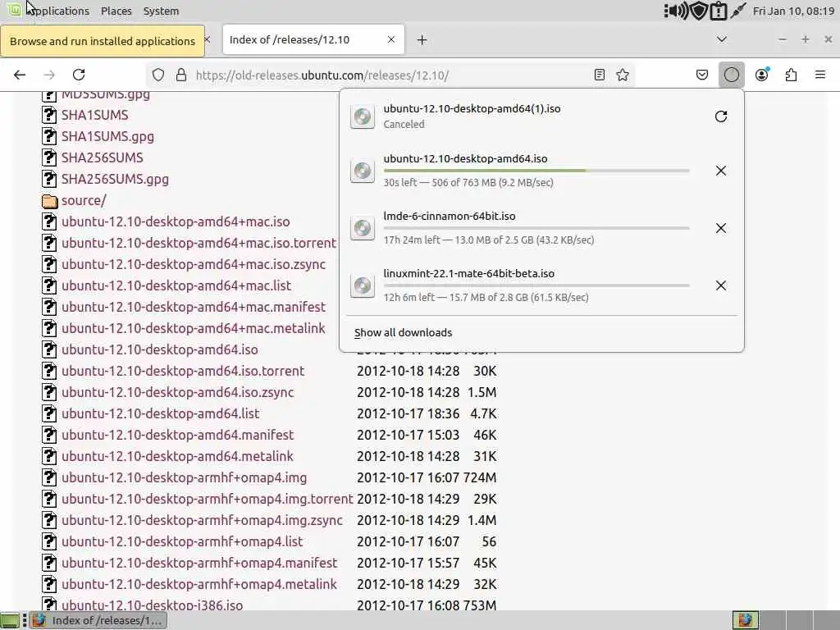This screenshot has width=840, height=630.
Task: Click disc icon of linuxmint-22.1-mate download
Action: (363, 285)
